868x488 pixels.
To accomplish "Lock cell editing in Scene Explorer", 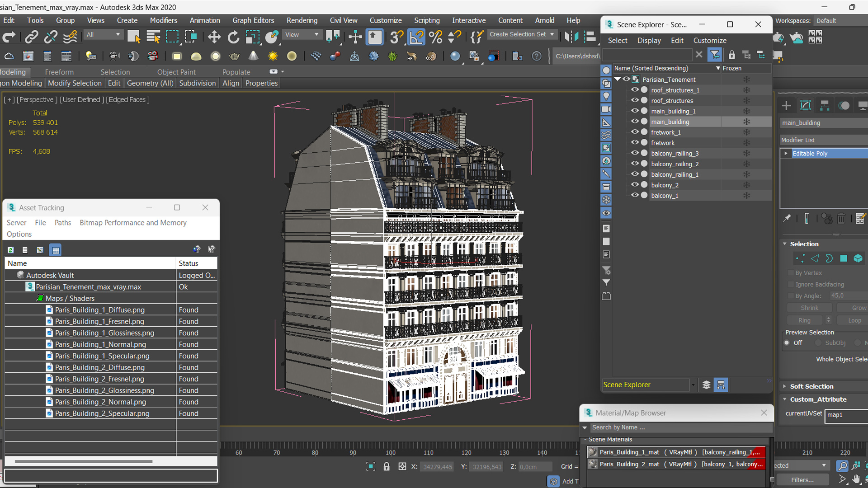I will [x=731, y=55].
